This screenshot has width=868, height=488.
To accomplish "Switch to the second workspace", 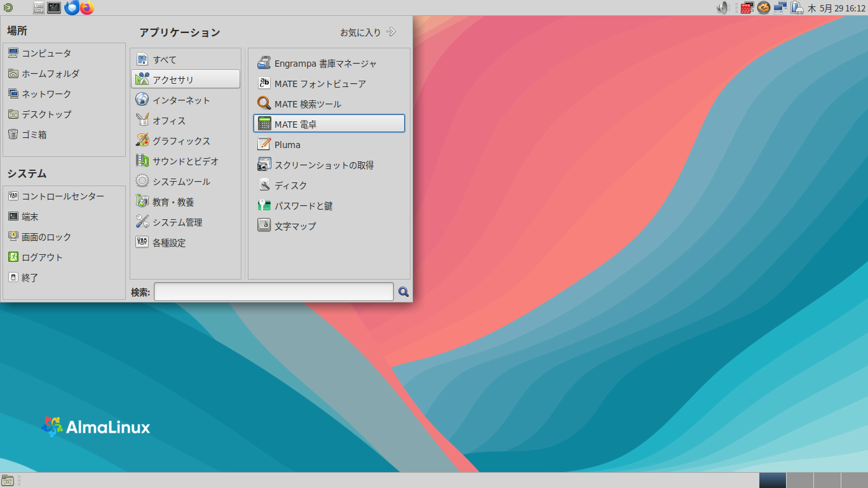I will pyautogui.click(x=799, y=480).
